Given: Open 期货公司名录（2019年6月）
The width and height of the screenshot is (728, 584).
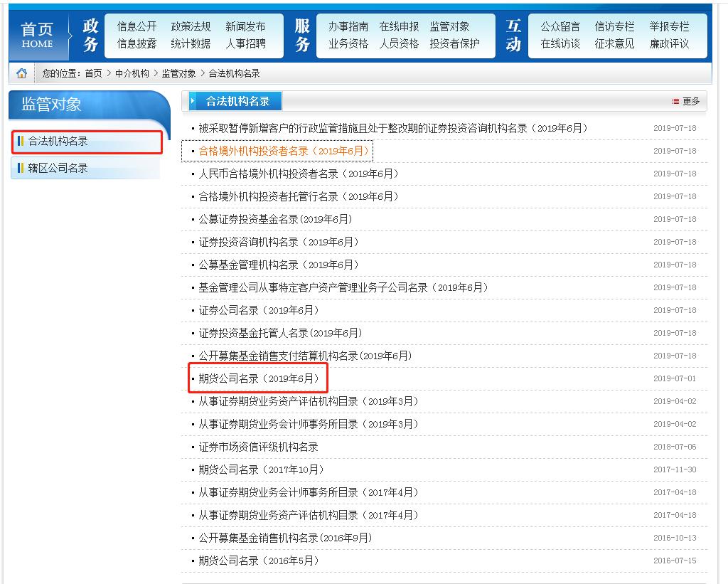Looking at the screenshot, I should 257,378.
